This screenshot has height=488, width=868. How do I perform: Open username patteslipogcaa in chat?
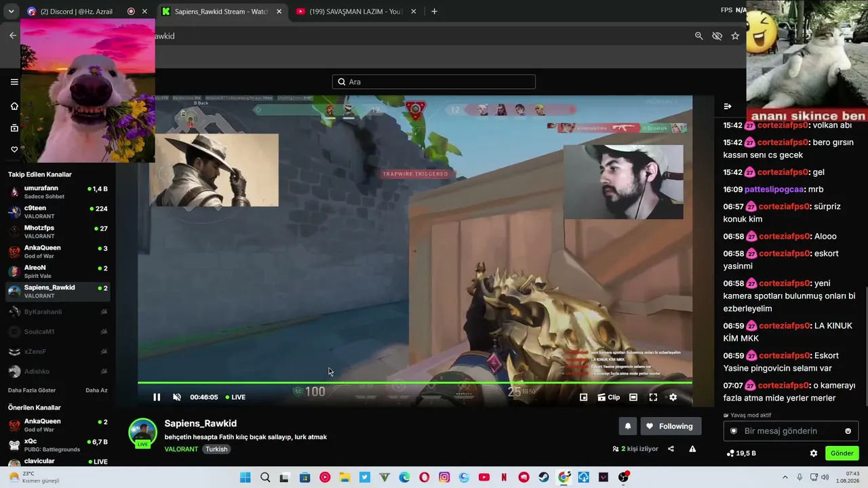(x=774, y=189)
